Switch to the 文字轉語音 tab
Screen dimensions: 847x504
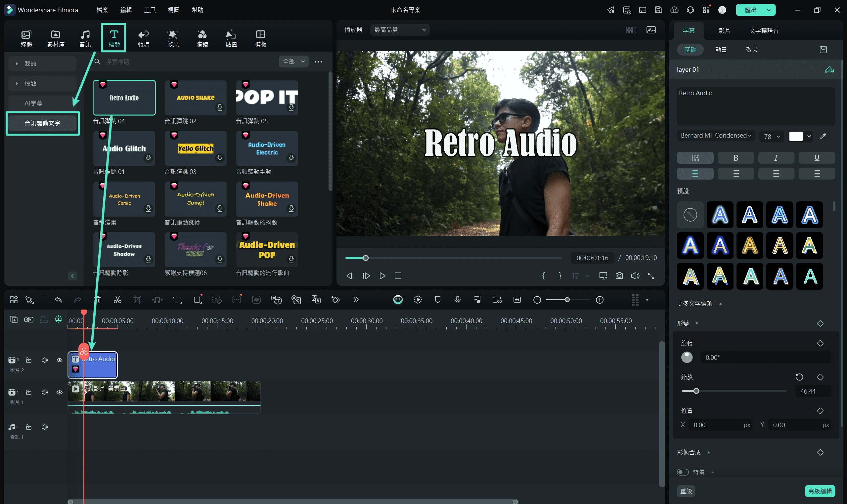tap(763, 30)
